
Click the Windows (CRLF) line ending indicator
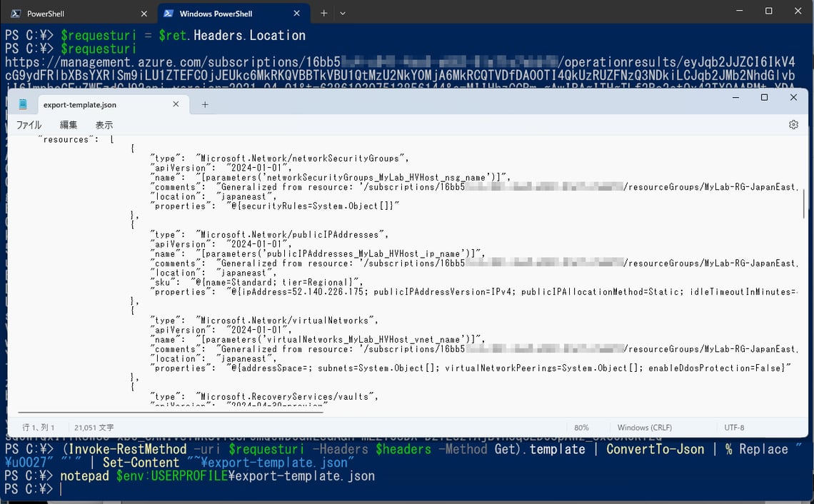click(x=644, y=428)
